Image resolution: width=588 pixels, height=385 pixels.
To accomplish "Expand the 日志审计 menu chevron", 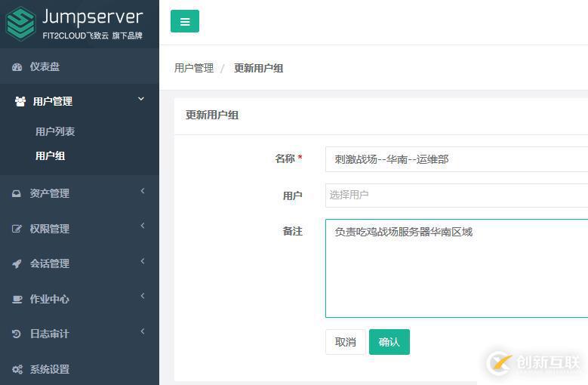I will point(143,331).
